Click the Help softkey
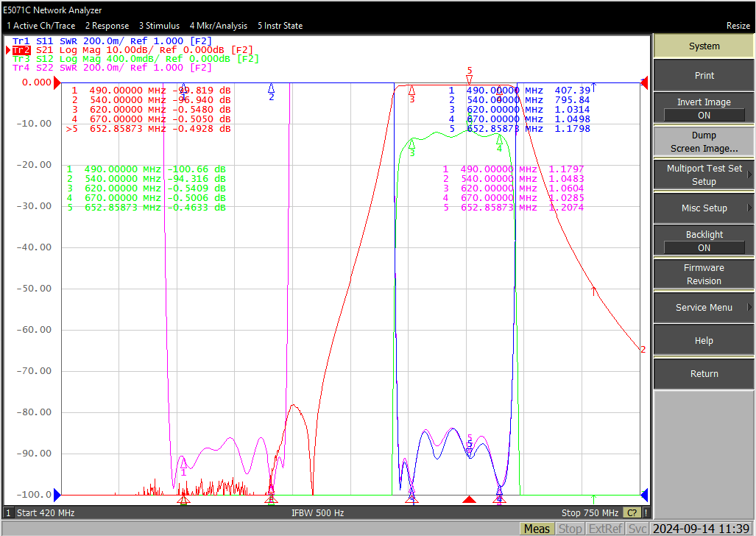Screen dimensions: 756x536 click(x=704, y=341)
